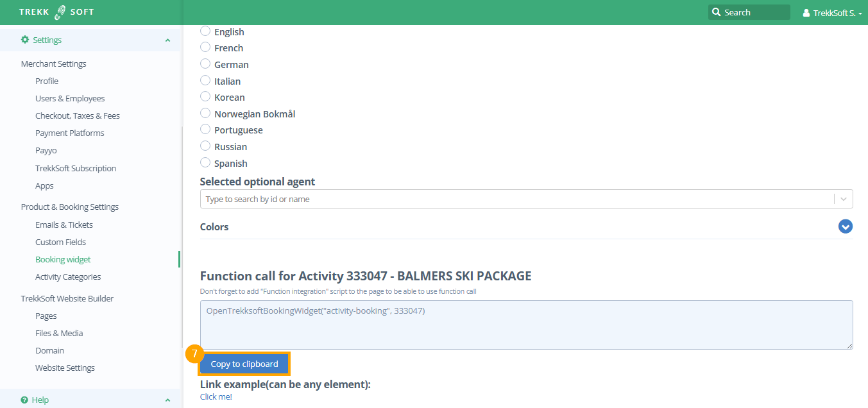Viewport: 868px width, 408px height.
Task: Go to Emails & Tickets settings
Action: pos(64,225)
